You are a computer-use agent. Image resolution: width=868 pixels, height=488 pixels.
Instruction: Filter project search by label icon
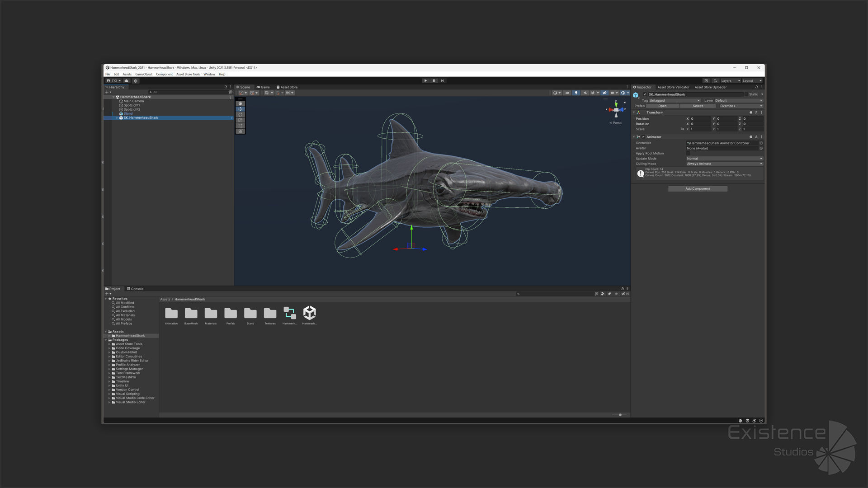tap(609, 294)
